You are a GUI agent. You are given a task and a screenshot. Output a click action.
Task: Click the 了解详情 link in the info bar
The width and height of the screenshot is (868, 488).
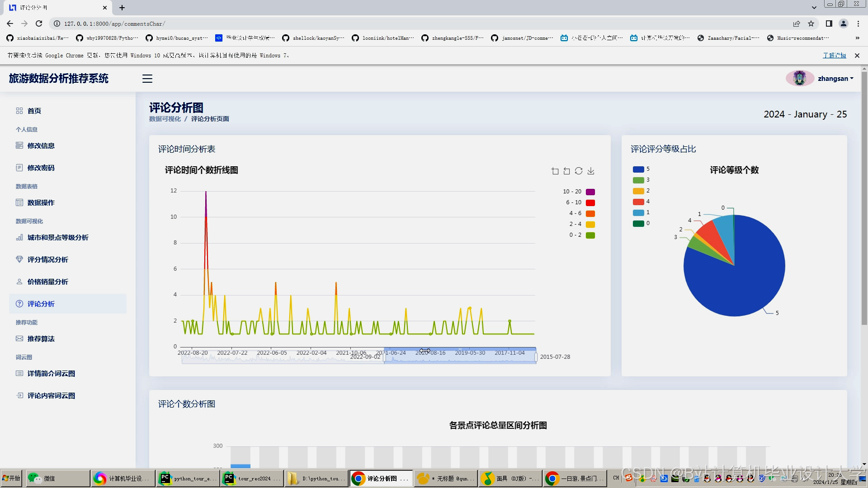tap(834, 55)
